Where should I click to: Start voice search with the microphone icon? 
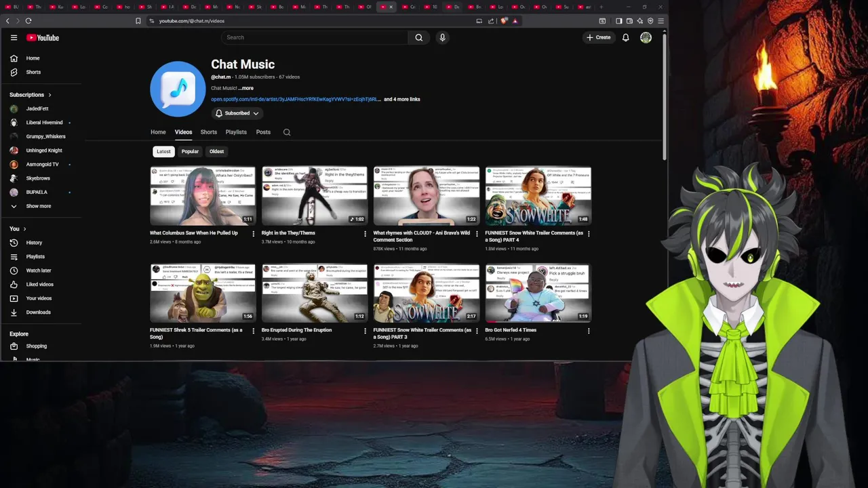point(442,37)
